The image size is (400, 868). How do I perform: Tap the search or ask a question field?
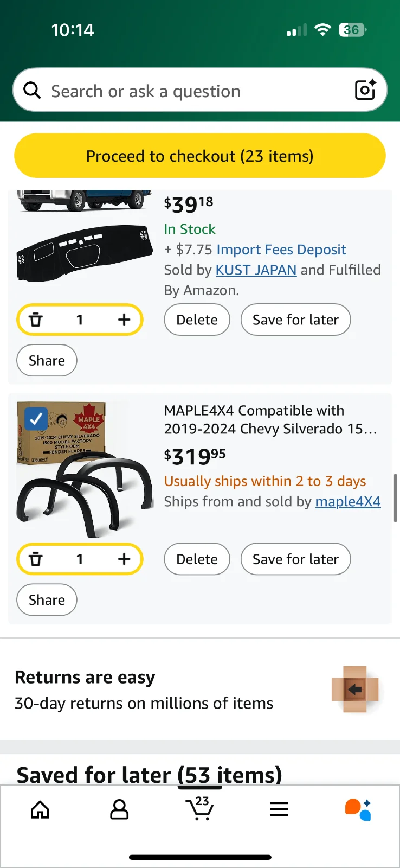(x=195, y=91)
